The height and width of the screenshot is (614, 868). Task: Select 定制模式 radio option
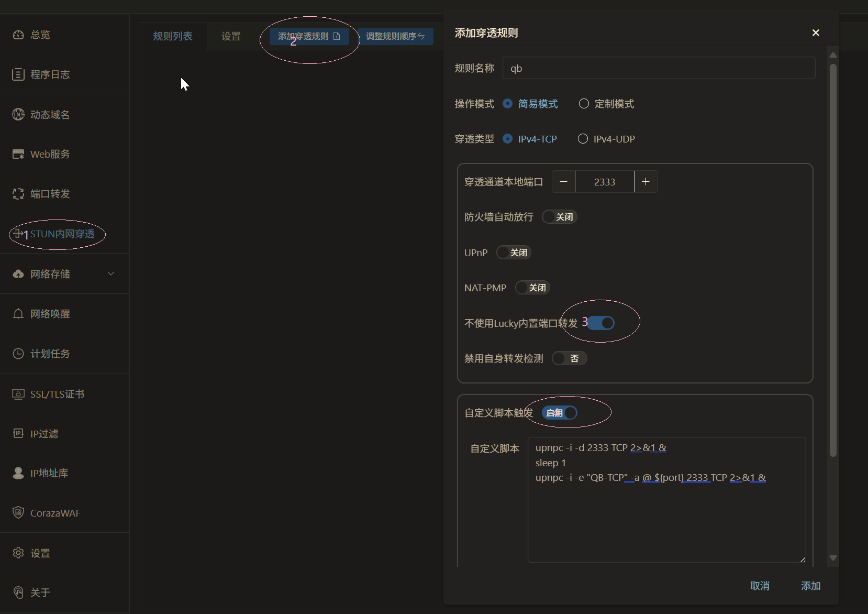(606, 104)
